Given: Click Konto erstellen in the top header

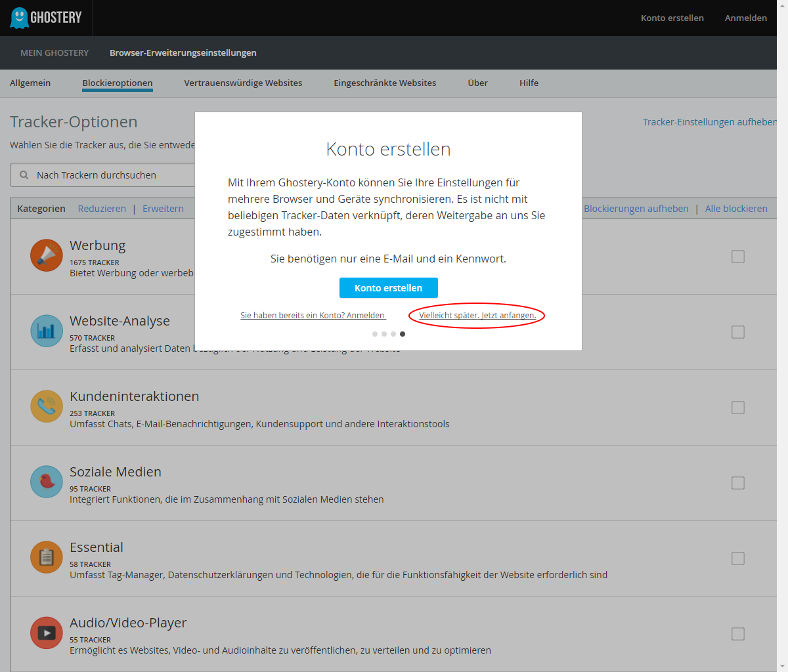Looking at the screenshot, I should [x=672, y=18].
